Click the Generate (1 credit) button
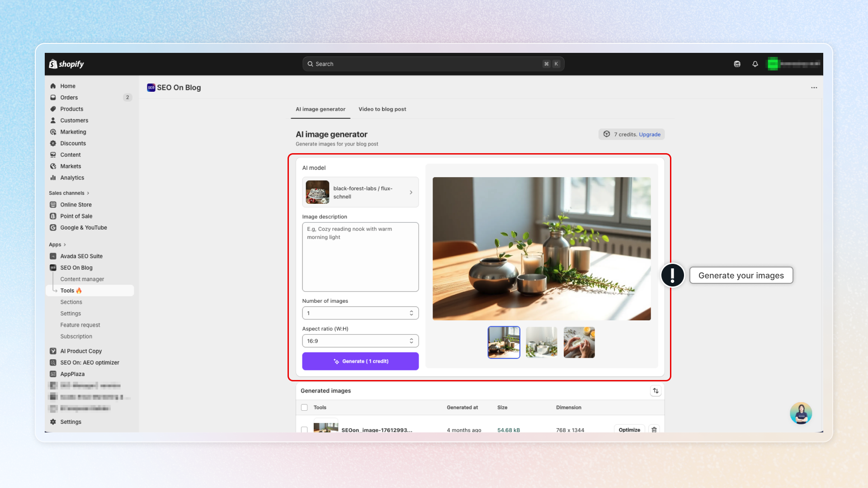The height and width of the screenshot is (488, 868). 360,361
